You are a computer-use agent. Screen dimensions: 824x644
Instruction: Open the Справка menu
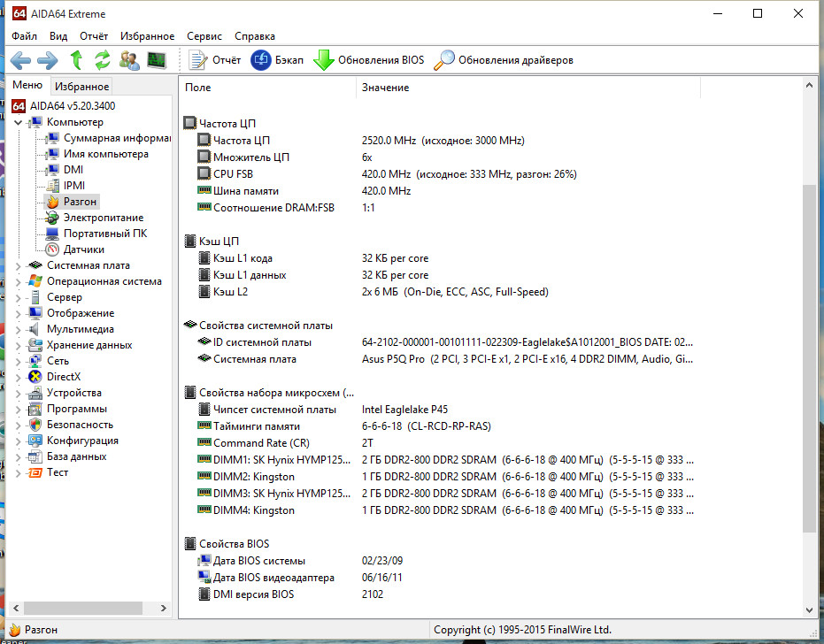[x=255, y=36]
